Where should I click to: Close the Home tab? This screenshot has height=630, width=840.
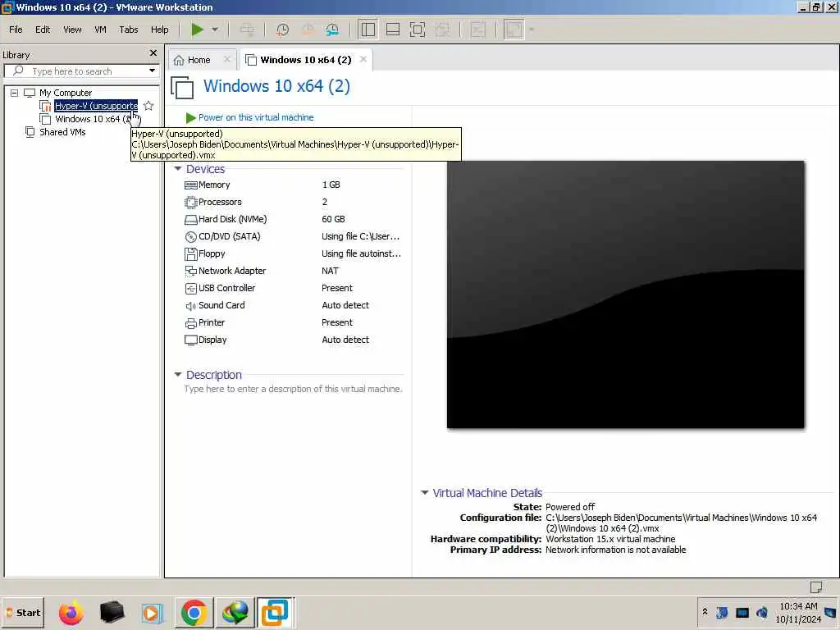click(x=227, y=59)
